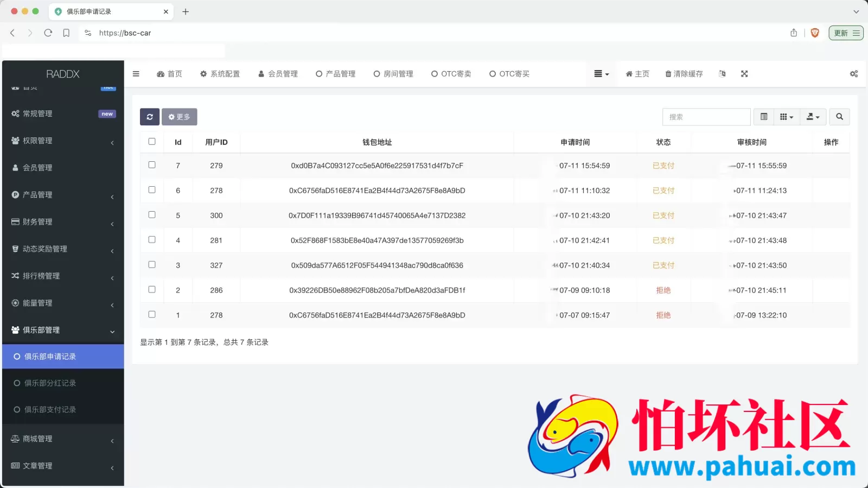Expand 商城管理 sidebar menu
The height and width of the screenshot is (488, 868).
pyautogui.click(x=63, y=439)
